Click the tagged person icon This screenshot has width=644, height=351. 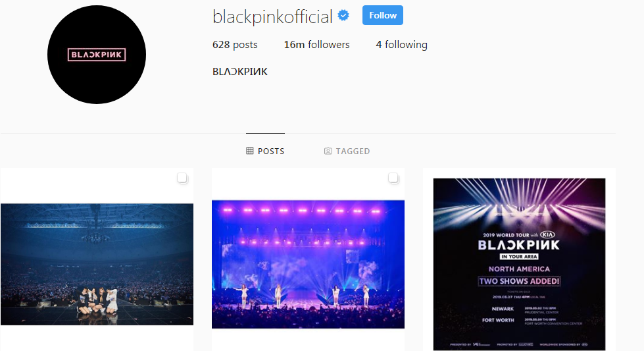click(328, 151)
